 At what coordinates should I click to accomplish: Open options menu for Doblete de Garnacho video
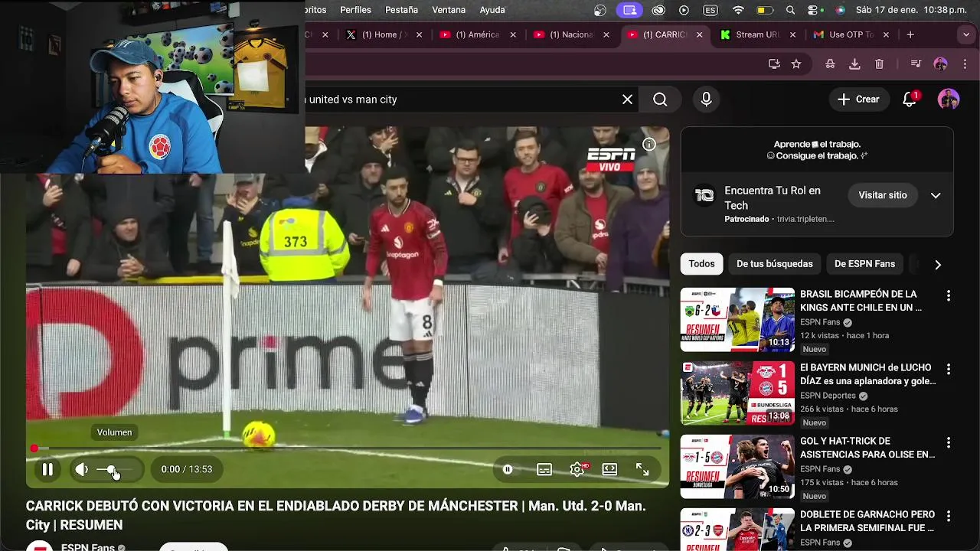coord(949,516)
